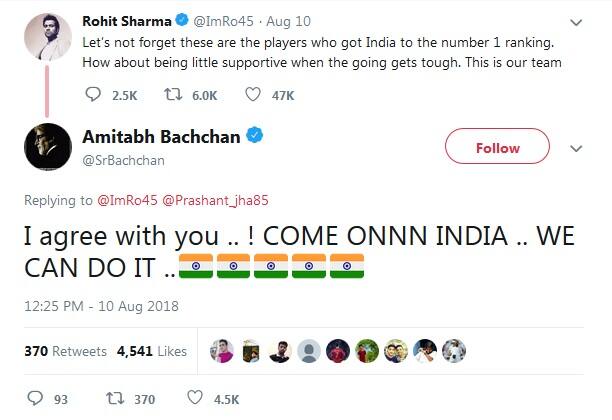This screenshot has height=420, width=612.
Task: Click Amitabh Bachchan's verified badge
Action: (x=255, y=136)
